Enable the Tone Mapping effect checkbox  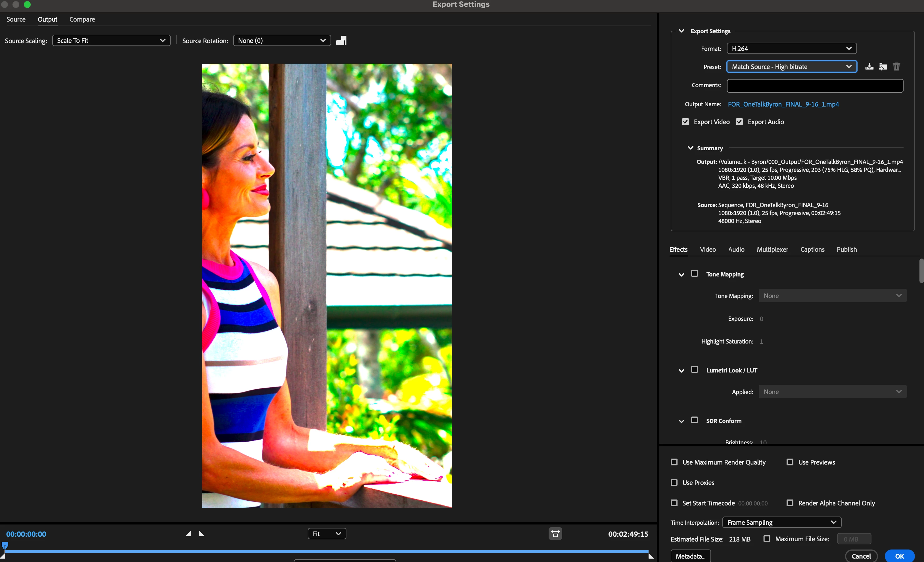(x=694, y=274)
